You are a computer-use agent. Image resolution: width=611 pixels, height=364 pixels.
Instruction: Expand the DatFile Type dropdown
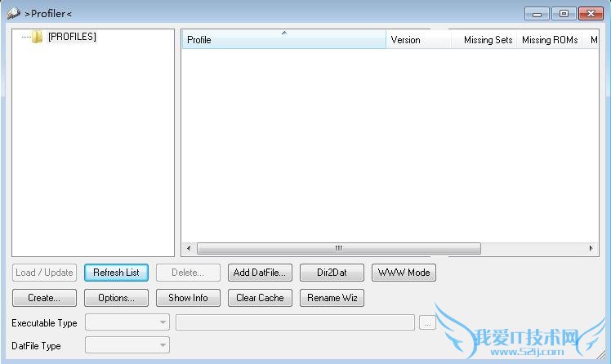coord(127,346)
